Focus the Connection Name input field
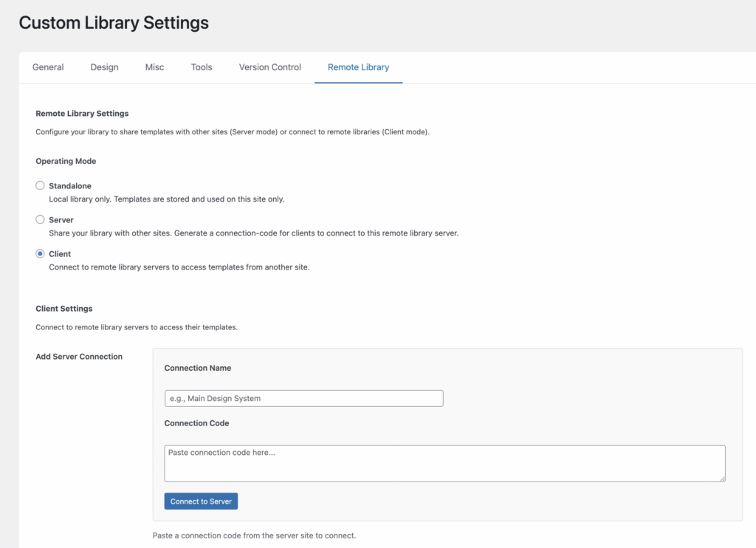756x548 pixels. [303, 398]
